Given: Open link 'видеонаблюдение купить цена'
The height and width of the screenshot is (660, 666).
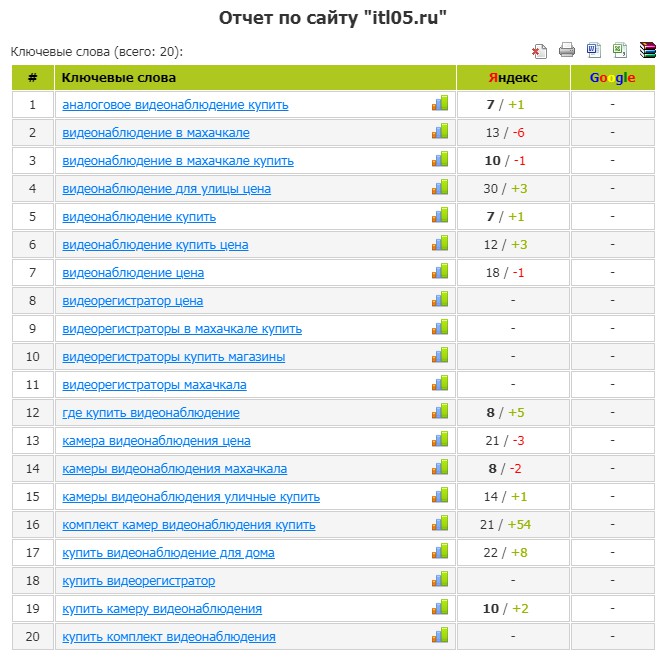Looking at the screenshot, I should 155,245.
